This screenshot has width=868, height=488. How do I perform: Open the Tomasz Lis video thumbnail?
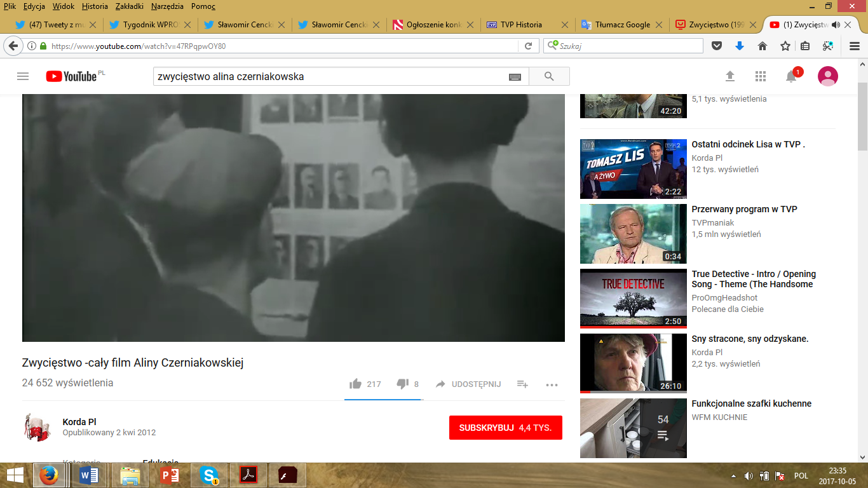(634, 169)
